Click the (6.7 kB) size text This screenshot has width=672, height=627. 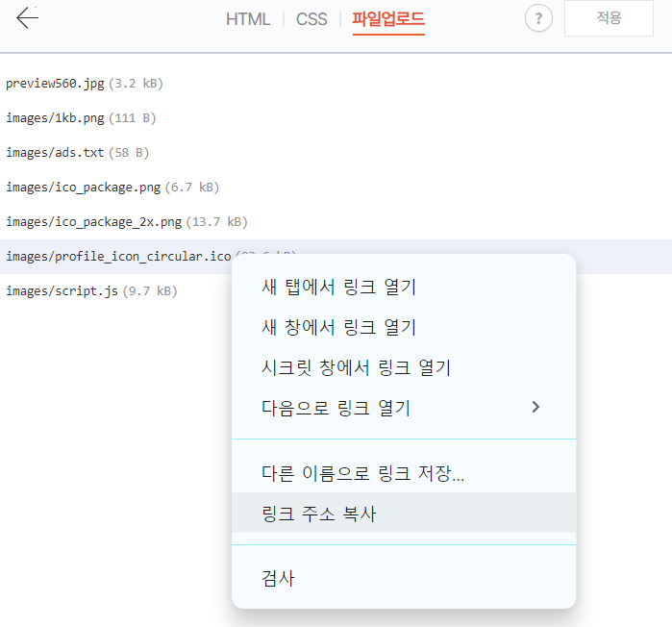(192, 188)
